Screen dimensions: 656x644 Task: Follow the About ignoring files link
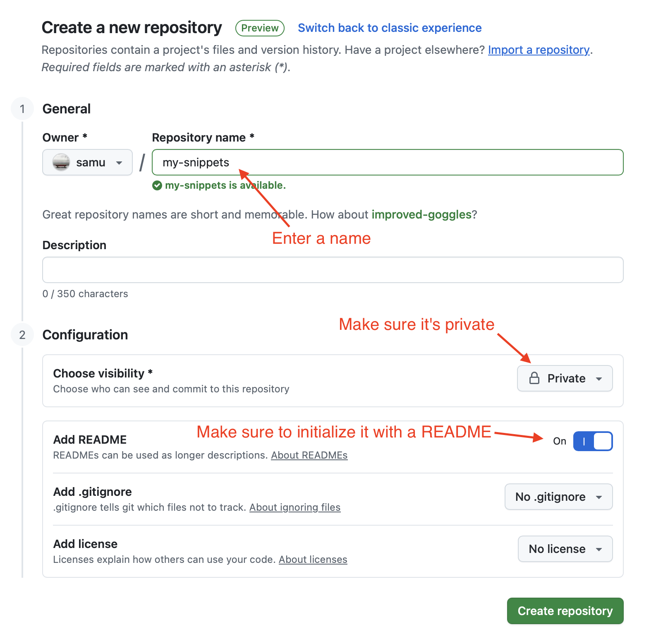click(x=294, y=507)
